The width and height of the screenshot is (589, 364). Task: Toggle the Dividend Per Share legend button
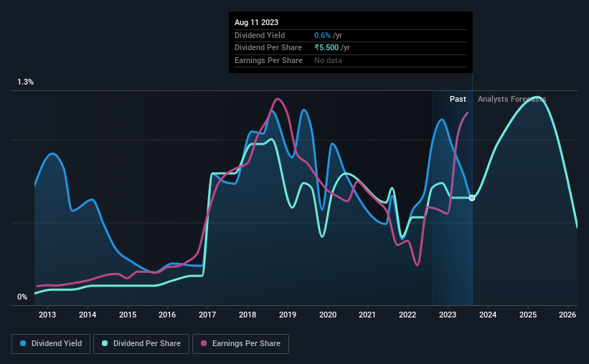pos(141,344)
